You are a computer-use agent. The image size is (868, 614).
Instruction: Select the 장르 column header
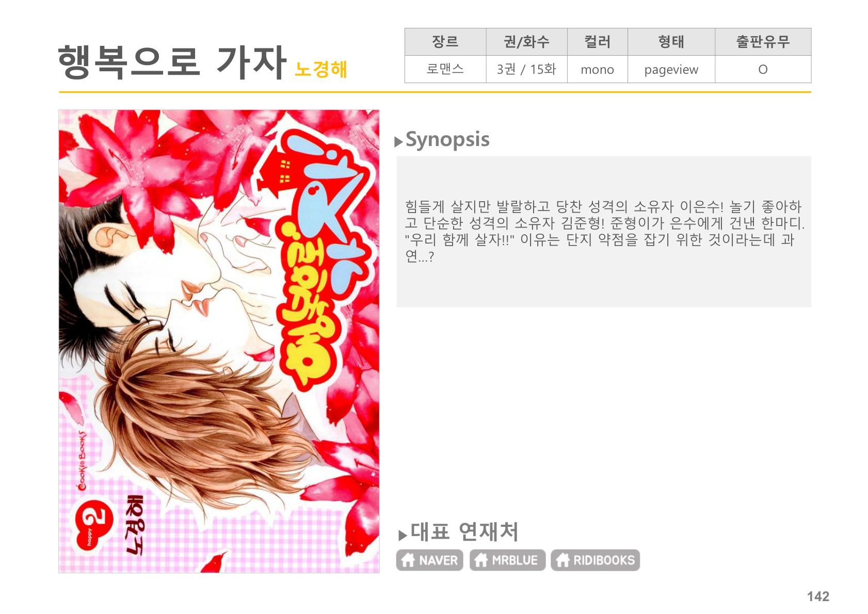click(x=445, y=42)
